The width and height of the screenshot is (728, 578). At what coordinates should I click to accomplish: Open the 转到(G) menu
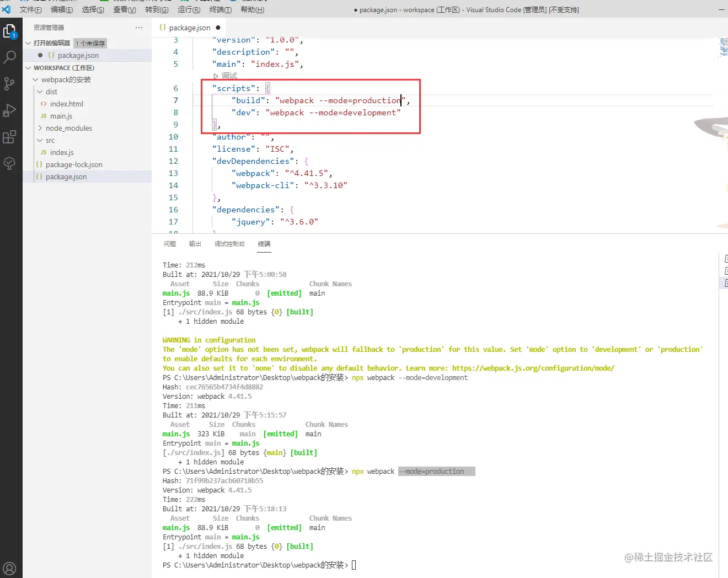tap(157, 9)
